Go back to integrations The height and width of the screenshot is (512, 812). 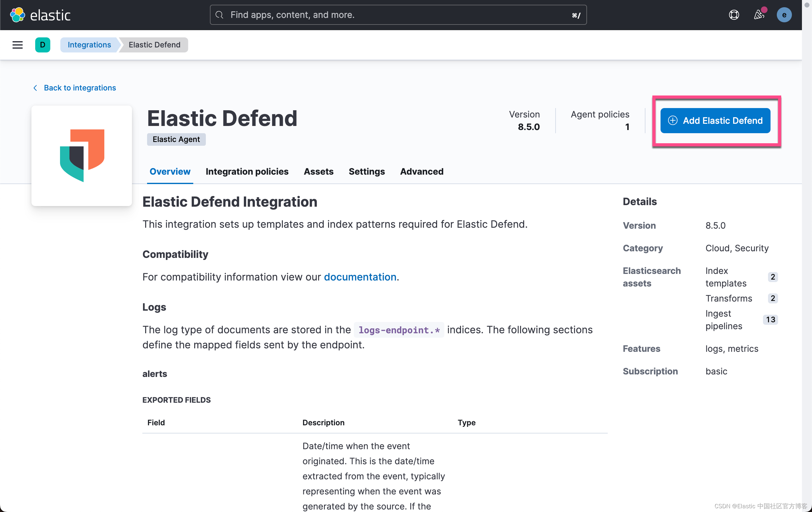coord(74,88)
